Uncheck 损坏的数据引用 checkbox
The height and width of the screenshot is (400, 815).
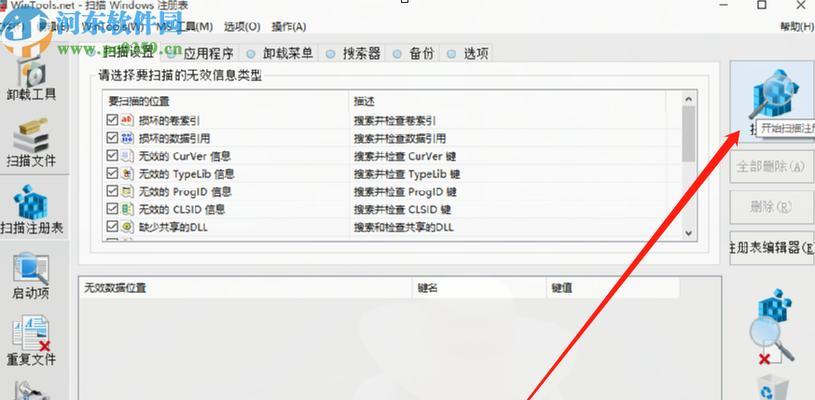coord(112,138)
